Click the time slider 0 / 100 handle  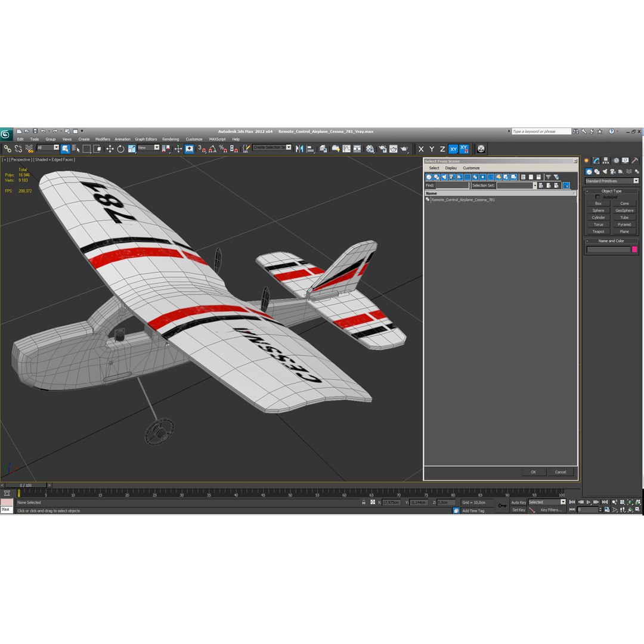[x=26, y=485]
